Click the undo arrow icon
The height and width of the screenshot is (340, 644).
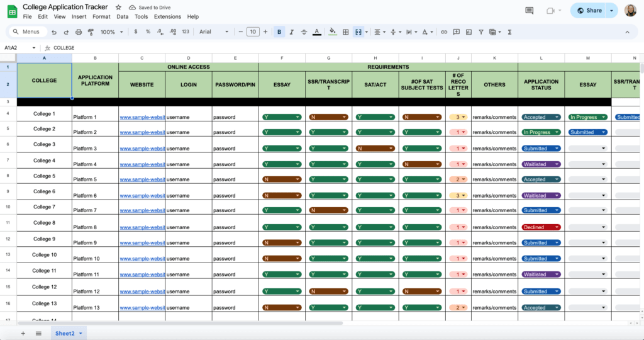click(x=54, y=32)
